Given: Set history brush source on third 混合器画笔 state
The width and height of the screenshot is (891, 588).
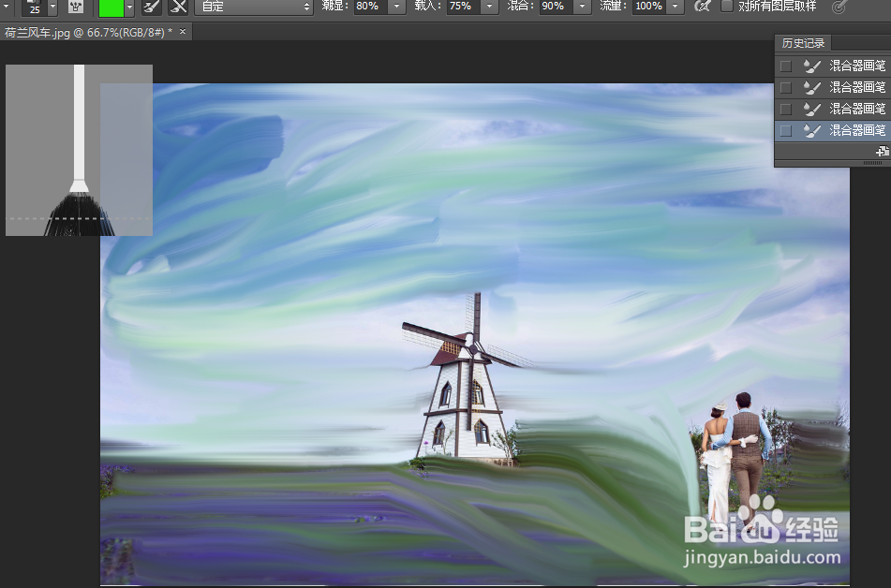Looking at the screenshot, I should click(x=786, y=109).
